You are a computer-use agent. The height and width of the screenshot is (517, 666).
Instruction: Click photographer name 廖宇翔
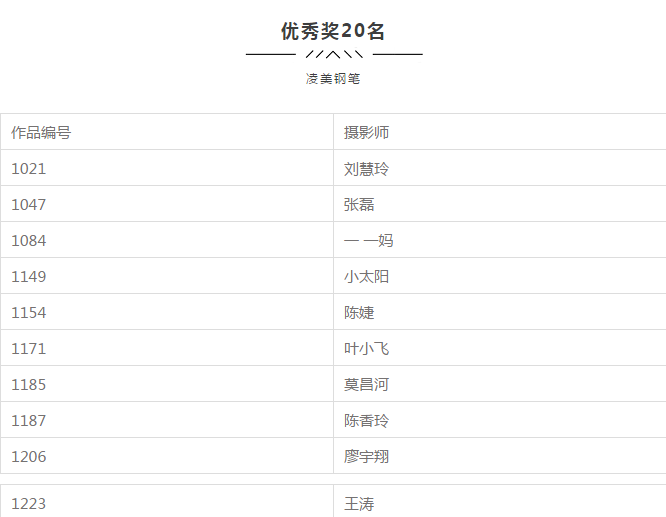[366, 457]
